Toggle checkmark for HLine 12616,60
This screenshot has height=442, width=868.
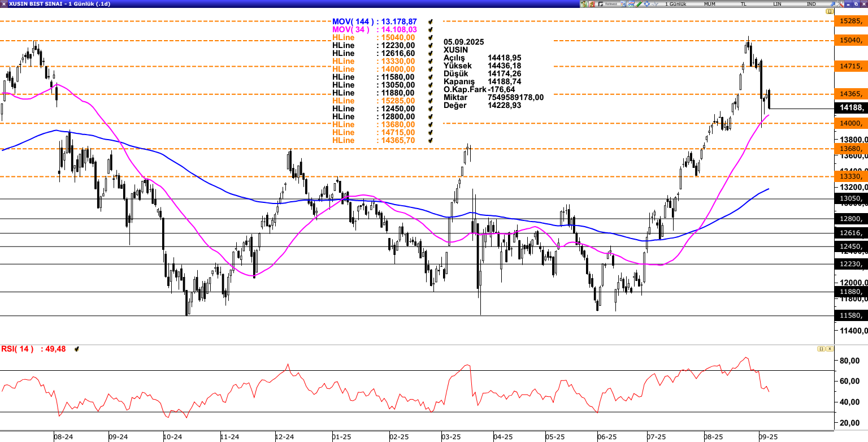[x=431, y=53]
